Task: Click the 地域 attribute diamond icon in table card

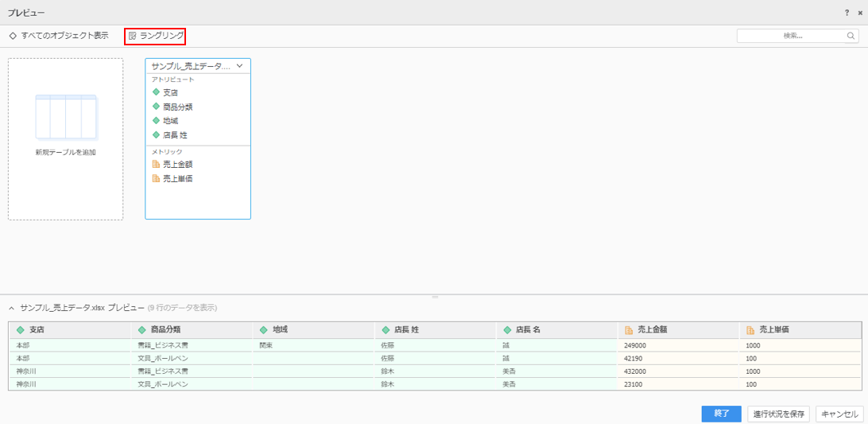Action: click(156, 120)
